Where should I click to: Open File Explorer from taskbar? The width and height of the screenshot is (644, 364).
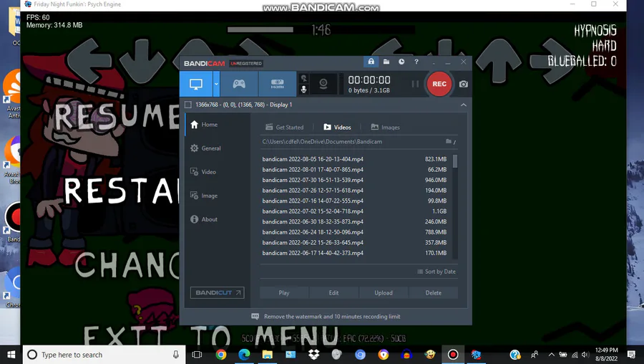tap(268, 355)
